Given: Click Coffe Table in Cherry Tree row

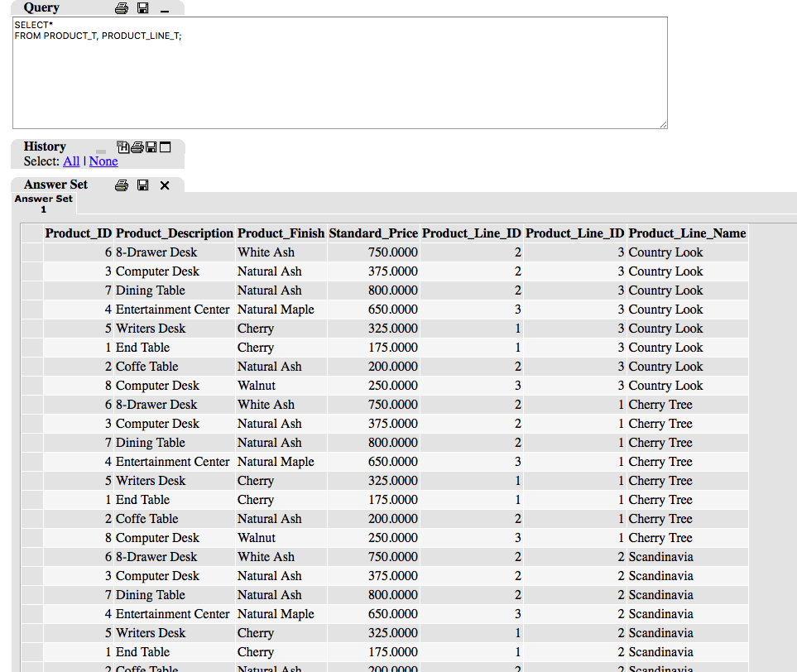Looking at the screenshot, I should 146,519.
